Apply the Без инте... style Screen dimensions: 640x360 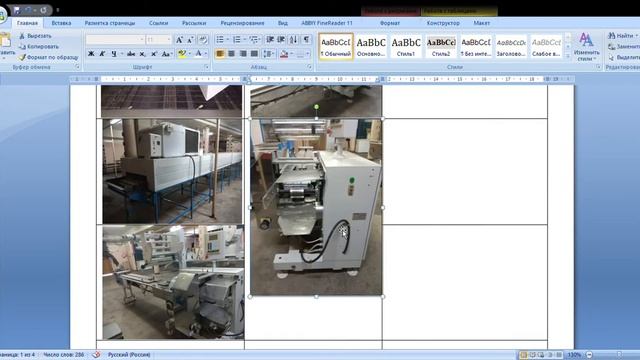pyautogui.click(x=476, y=46)
